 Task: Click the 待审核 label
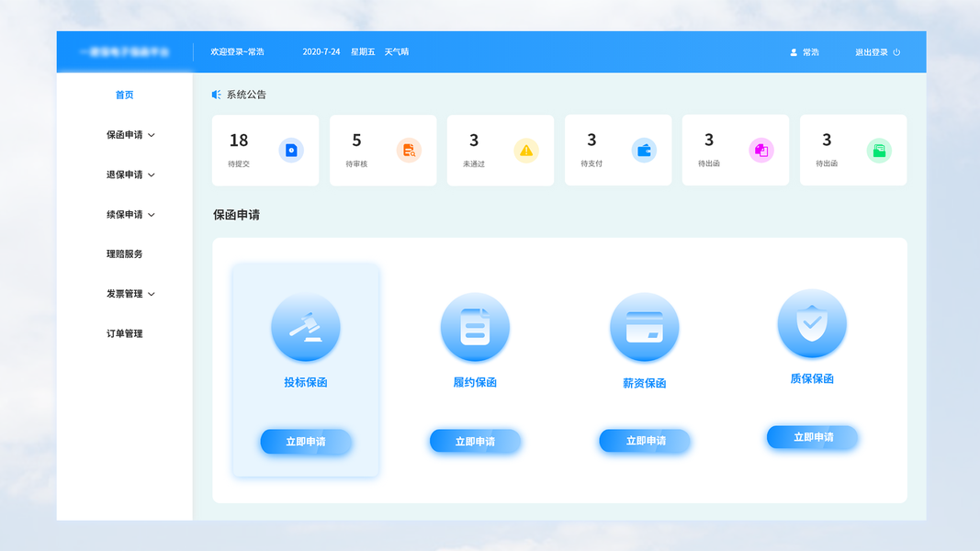(x=356, y=164)
